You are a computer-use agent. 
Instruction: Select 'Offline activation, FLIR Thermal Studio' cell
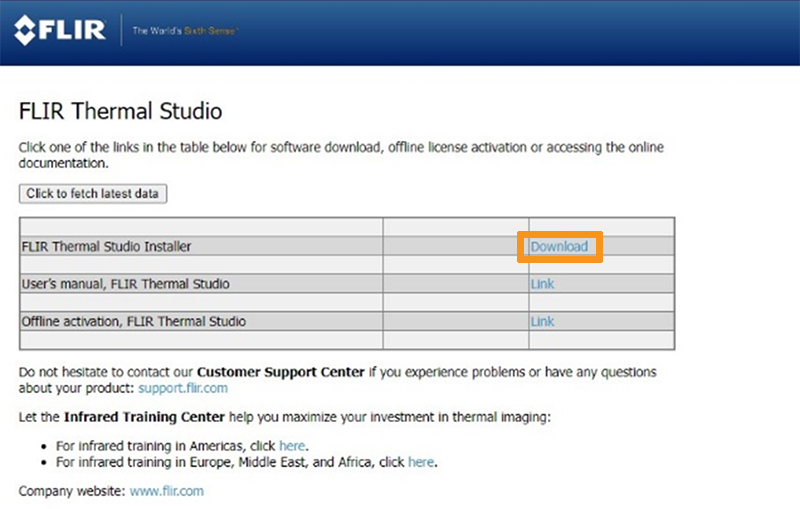tap(201, 321)
